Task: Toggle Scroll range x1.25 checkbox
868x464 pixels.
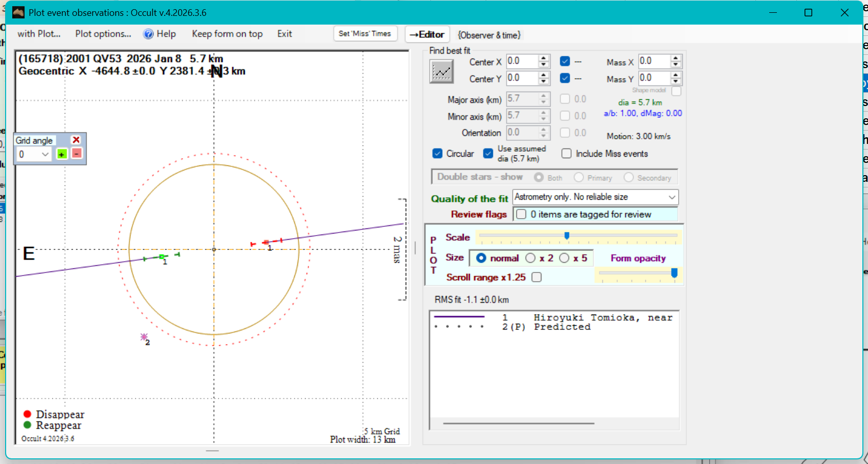Action: pos(536,277)
